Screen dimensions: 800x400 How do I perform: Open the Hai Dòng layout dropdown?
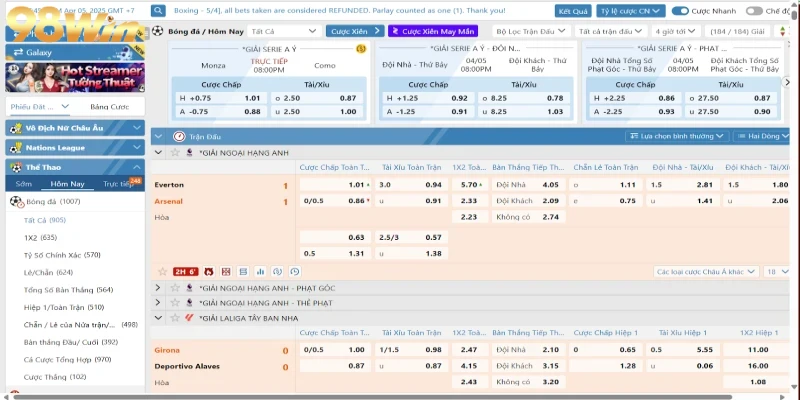pos(761,136)
